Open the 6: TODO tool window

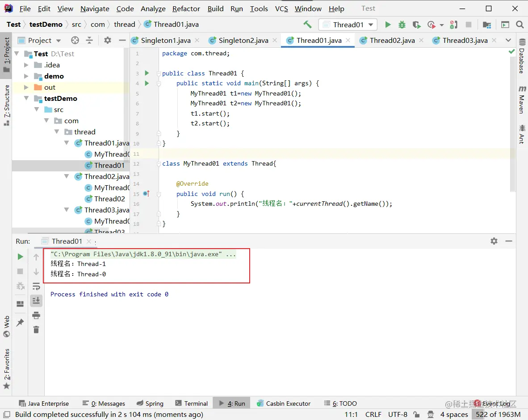coord(340,403)
